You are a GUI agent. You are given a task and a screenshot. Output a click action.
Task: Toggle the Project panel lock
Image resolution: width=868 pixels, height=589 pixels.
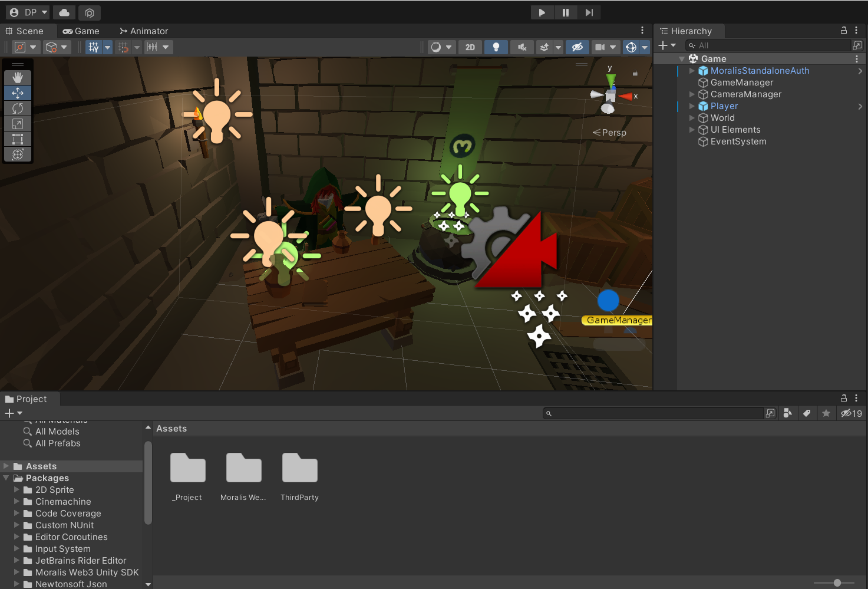pyautogui.click(x=844, y=398)
